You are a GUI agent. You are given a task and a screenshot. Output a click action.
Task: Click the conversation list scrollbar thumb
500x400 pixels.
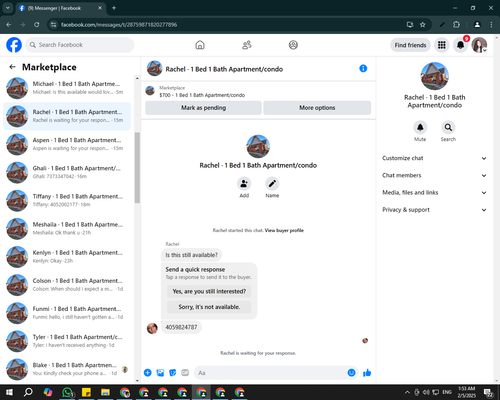pyautogui.click(x=137, y=167)
